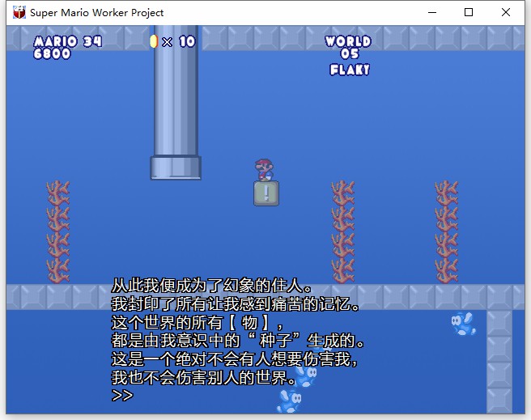Click the dialogue line starting "都是由我意识中的"
531x420 pixels.
(238, 341)
